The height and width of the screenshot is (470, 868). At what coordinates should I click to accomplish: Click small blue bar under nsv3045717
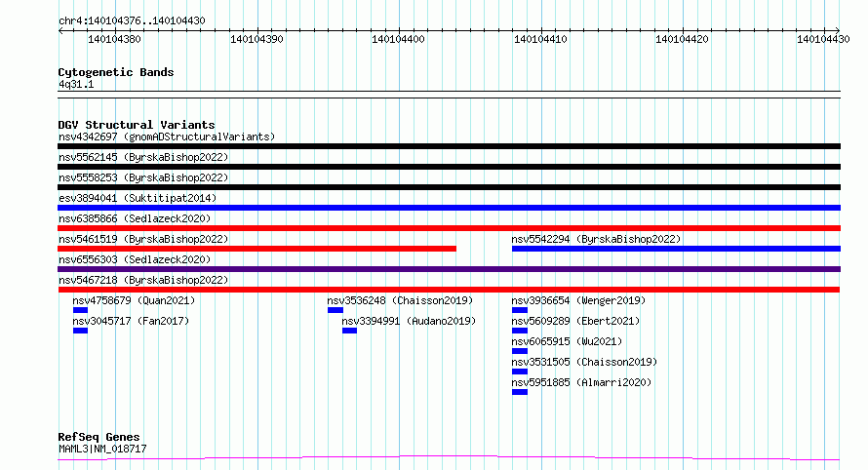[80, 331]
